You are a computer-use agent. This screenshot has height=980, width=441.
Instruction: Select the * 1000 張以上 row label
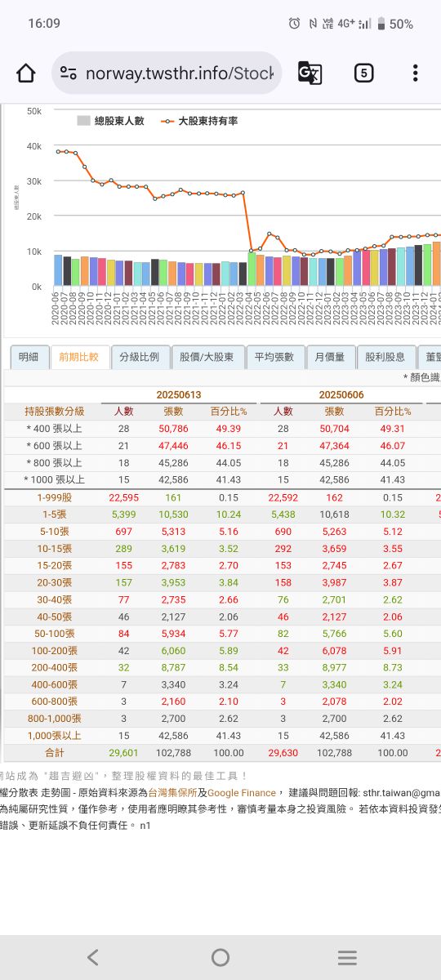coord(53,479)
